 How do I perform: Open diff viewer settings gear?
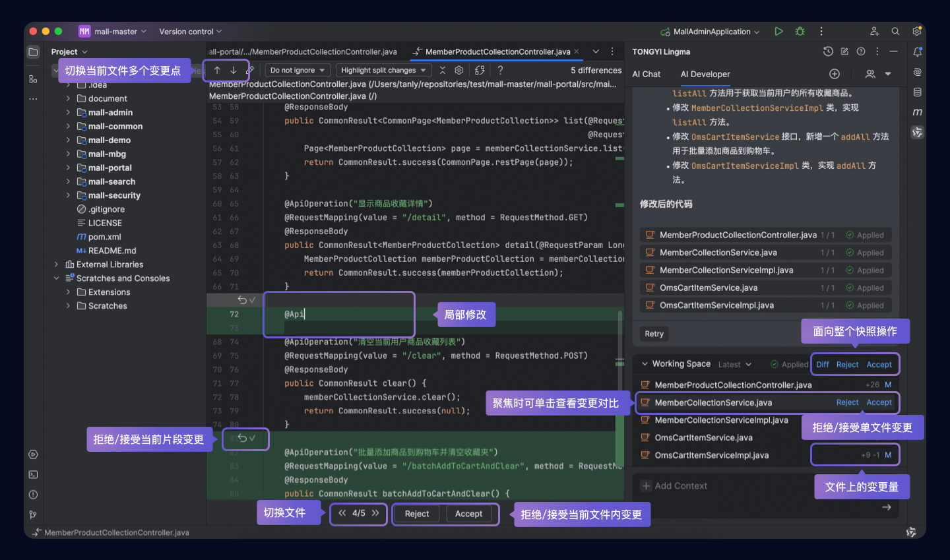click(459, 70)
